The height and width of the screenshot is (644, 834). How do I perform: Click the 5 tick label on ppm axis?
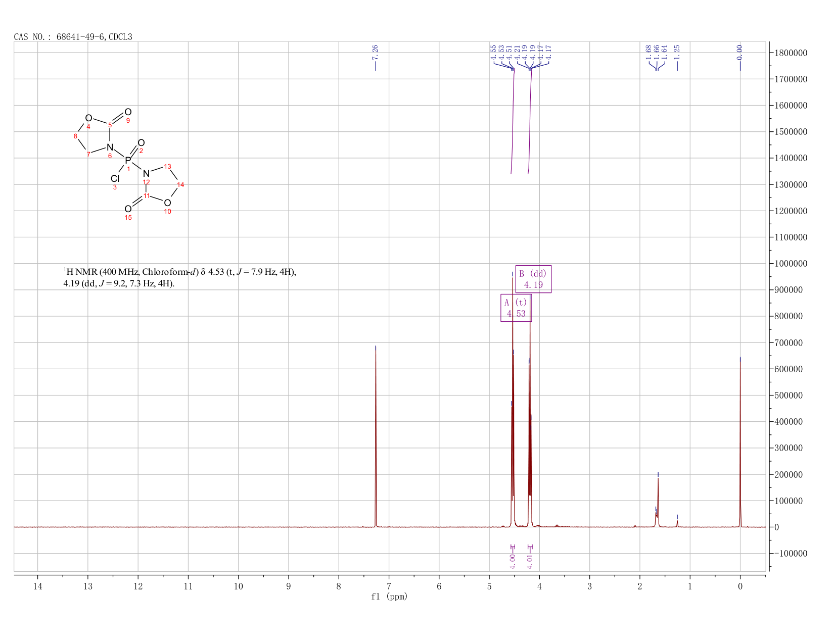pyautogui.click(x=489, y=586)
